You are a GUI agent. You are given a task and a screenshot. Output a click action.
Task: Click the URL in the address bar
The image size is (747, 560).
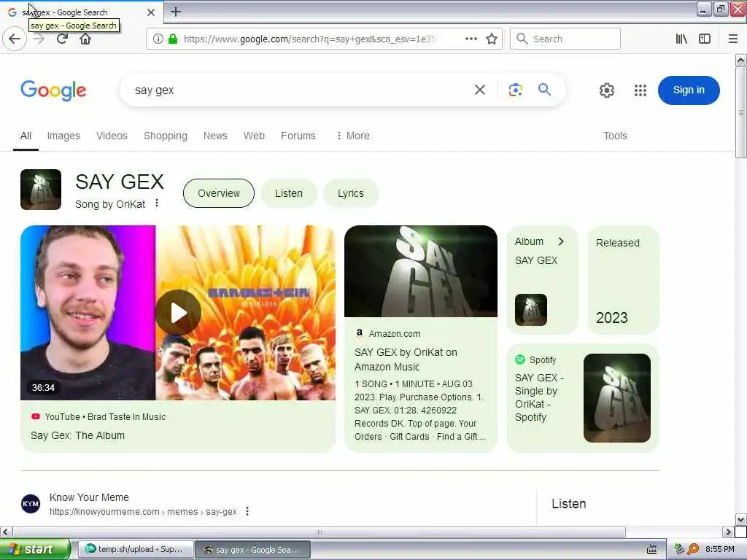click(x=309, y=39)
